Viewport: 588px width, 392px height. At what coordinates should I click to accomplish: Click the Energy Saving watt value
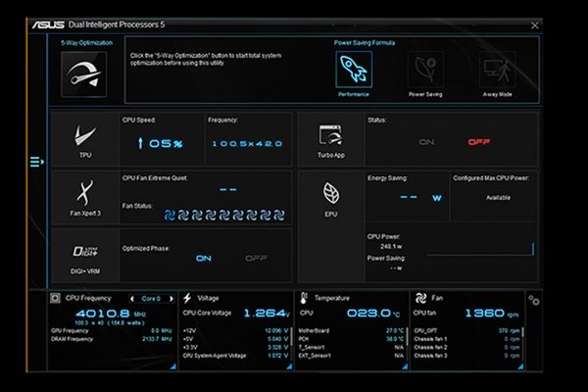pos(420,197)
